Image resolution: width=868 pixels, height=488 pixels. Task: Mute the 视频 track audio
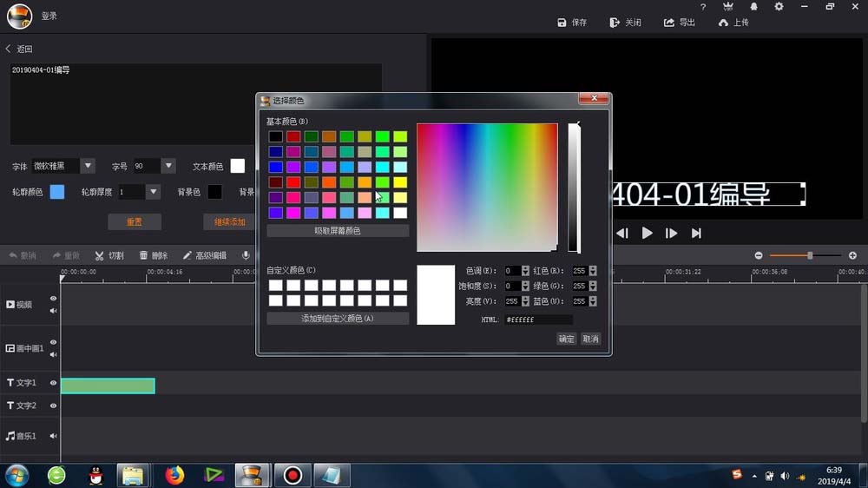pos(53,311)
